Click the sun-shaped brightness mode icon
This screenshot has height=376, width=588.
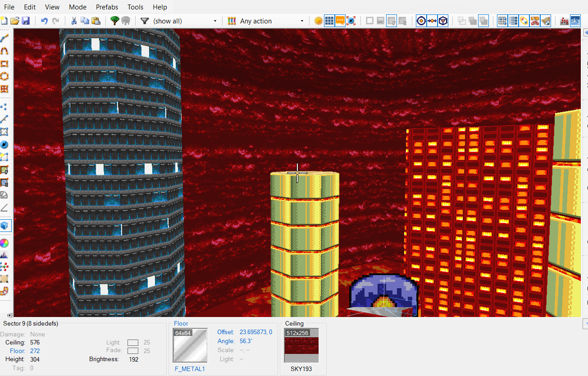click(319, 21)
